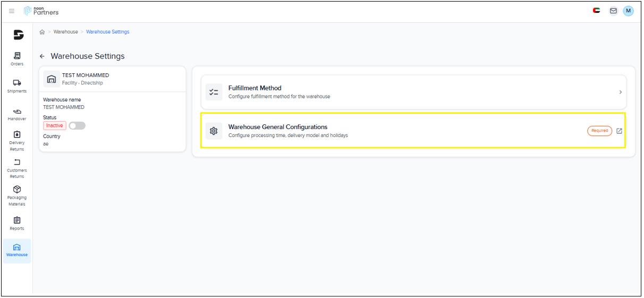Expand Fulfillment Method with the chevron arrow

(x=620, y=92)
